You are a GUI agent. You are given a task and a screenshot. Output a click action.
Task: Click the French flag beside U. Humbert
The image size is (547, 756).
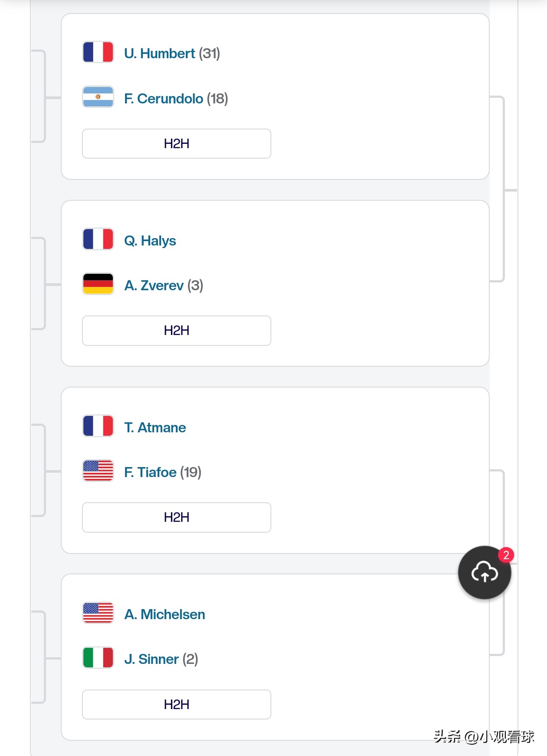point(98,52)
